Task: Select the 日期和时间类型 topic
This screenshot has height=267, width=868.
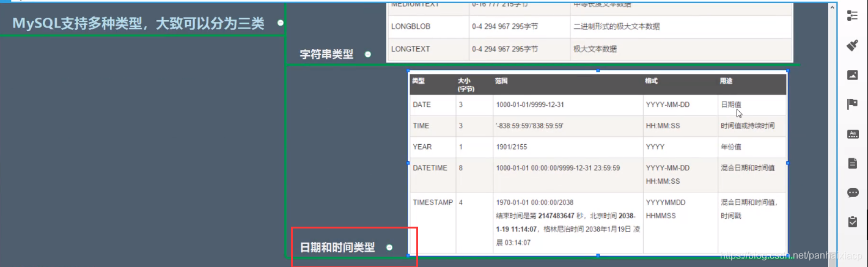Action: point(337,247)
